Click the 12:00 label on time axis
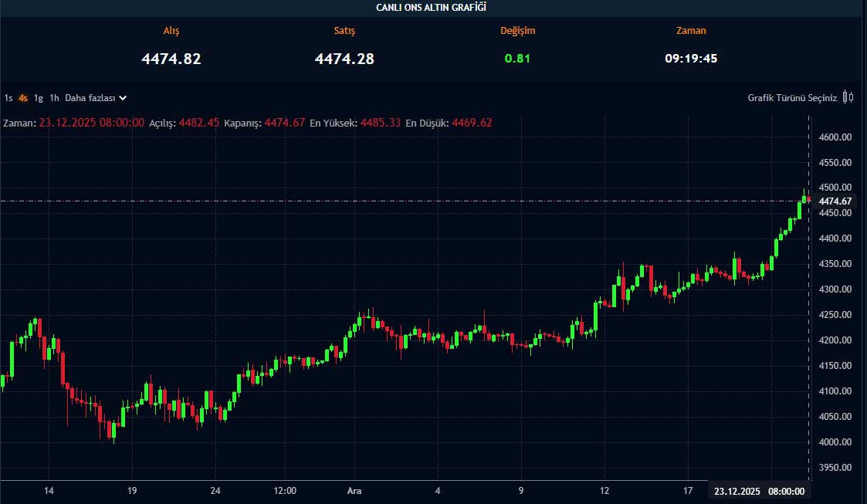 click(x=285, y=491)
